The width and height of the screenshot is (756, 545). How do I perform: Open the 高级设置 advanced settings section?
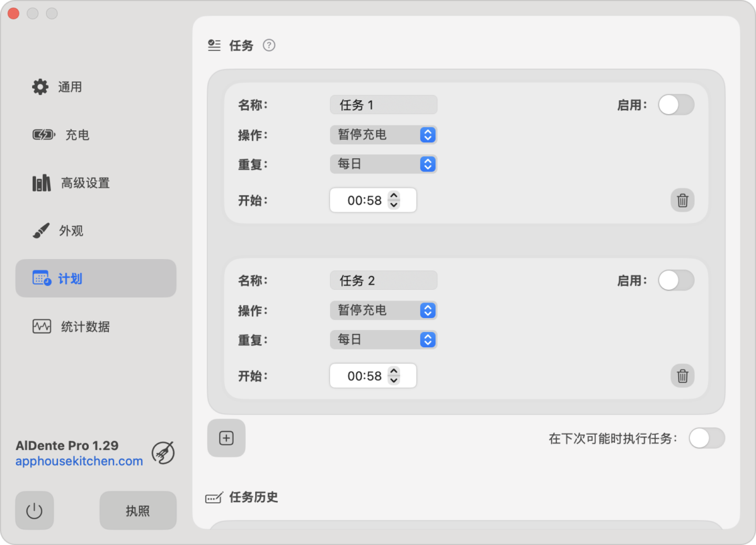tap(96, 183)
